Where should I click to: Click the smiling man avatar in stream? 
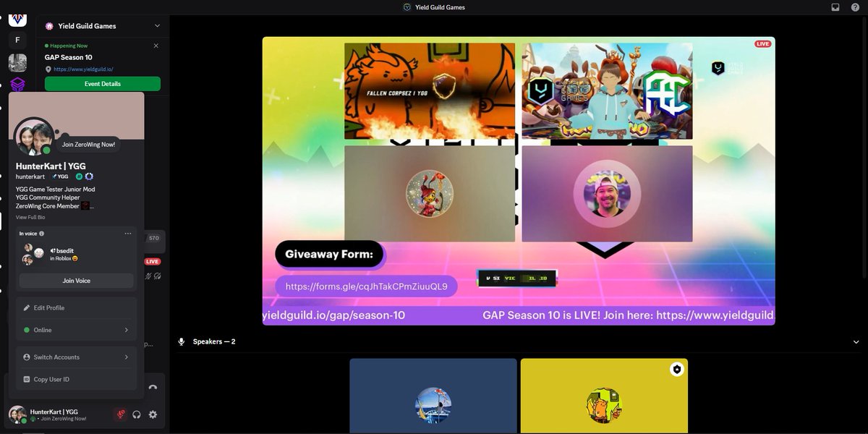click(x=607, y=194)
